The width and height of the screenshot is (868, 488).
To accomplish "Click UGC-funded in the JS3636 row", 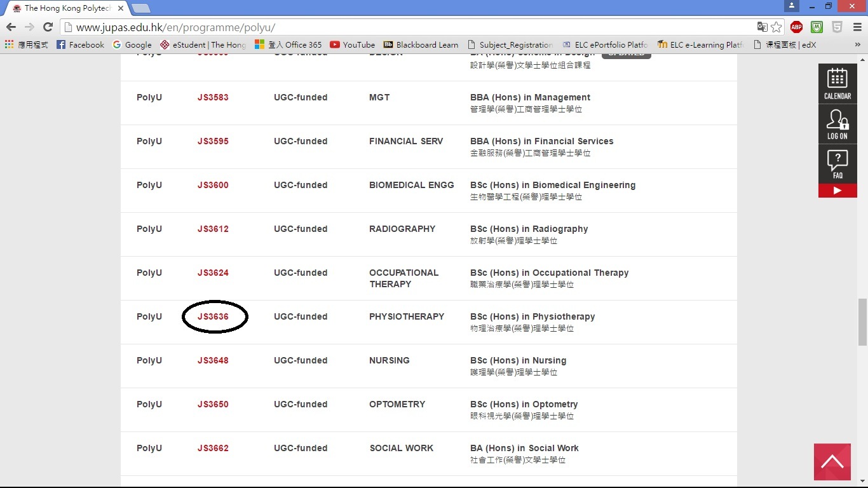I will [301, 316].
